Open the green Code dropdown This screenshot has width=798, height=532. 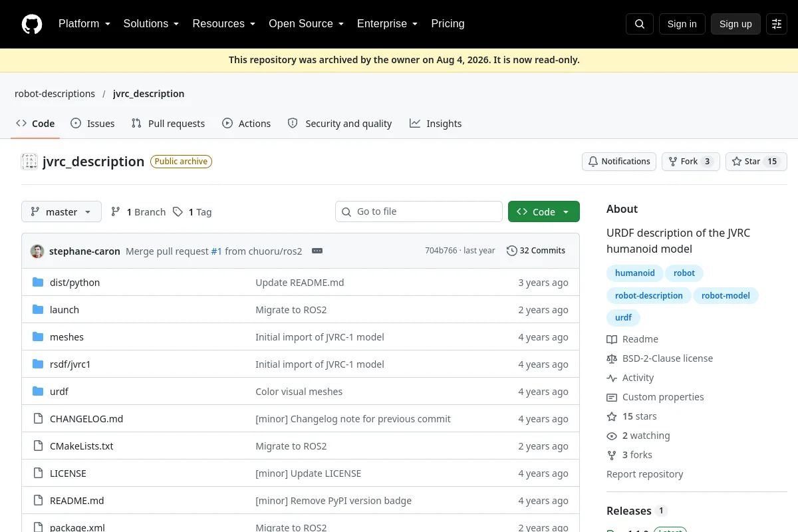[544, 211]
